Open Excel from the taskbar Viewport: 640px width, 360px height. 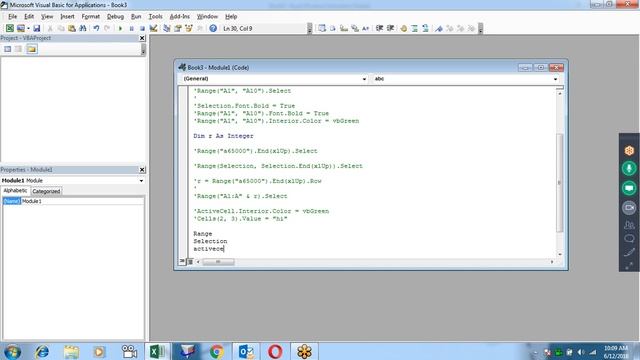pos(158,351)
